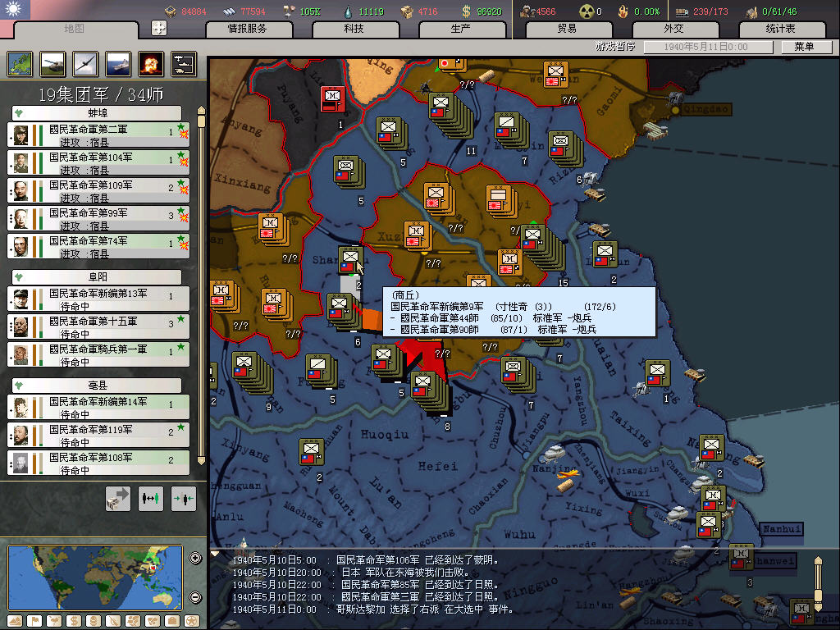Enable supply map mode coin-stack icon
Viewport: 840px width, 630px height.
(94, 622)
